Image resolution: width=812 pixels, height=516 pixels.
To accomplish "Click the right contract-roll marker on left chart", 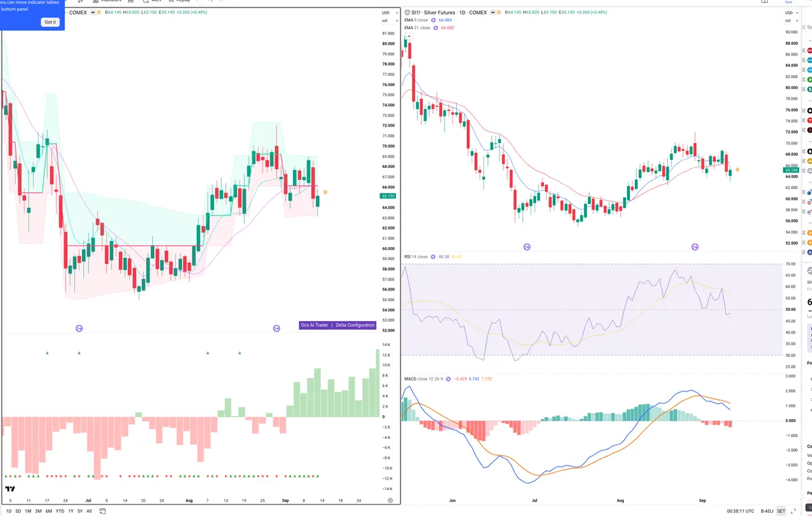I will (276, 328).
